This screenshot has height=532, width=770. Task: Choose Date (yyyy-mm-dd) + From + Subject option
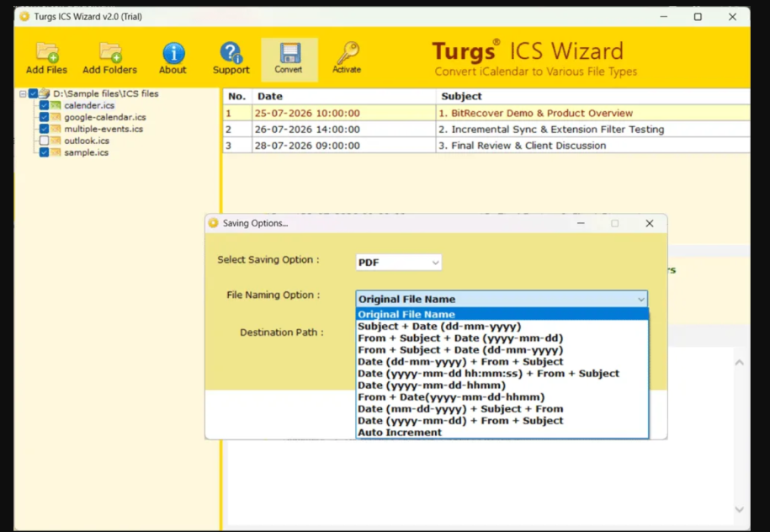(502, 421)
